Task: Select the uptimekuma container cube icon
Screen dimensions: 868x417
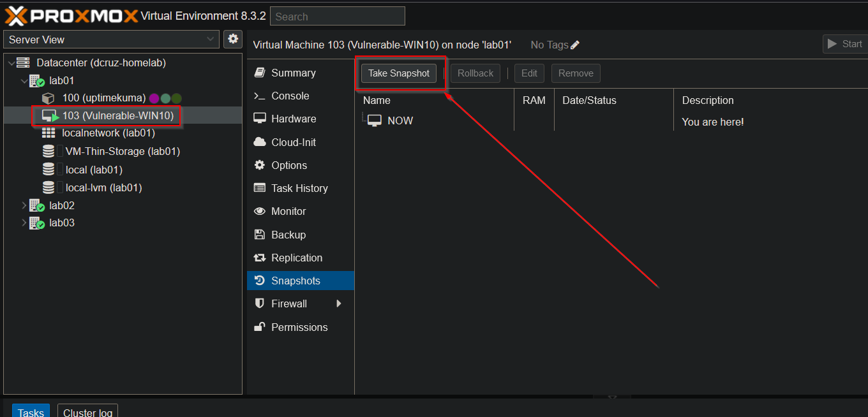Action: point(49,98)
